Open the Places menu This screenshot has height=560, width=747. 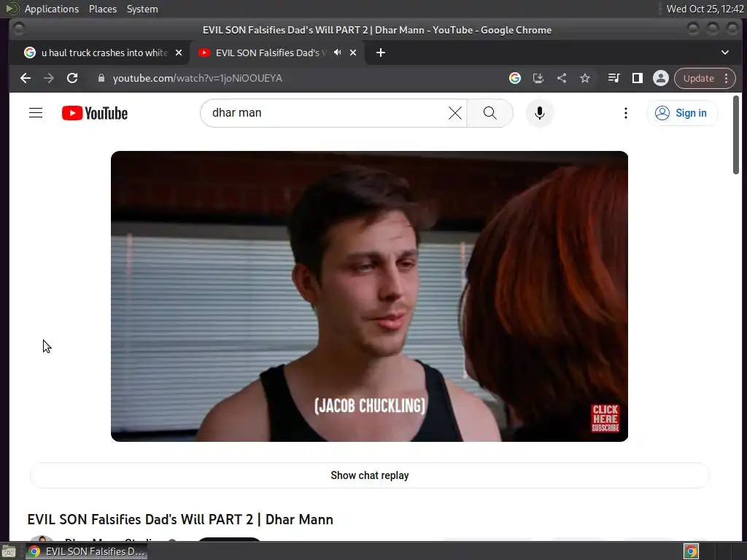(102, 9)
